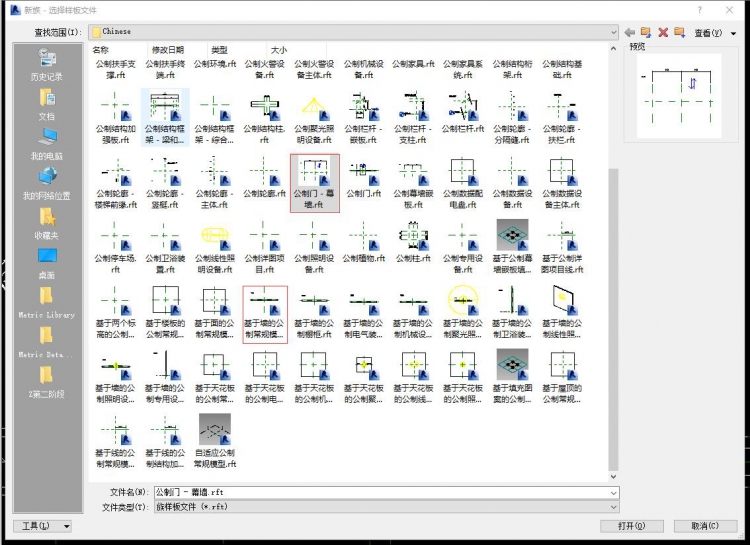Click the scrollbar down arrow of file list
Image resolution: width=750 pixels, height=545 pixels.
613,476
